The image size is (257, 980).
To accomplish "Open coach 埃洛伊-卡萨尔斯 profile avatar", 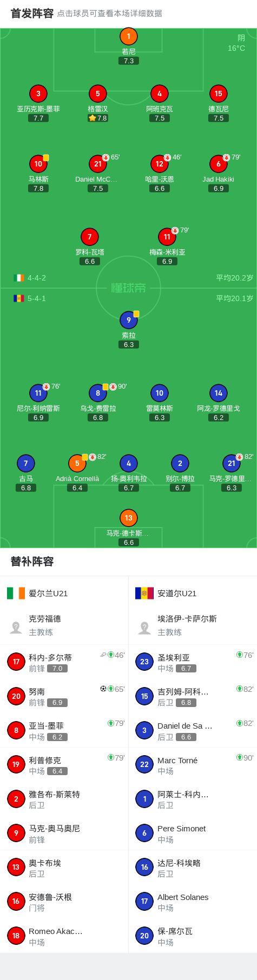I will point(144,628).
